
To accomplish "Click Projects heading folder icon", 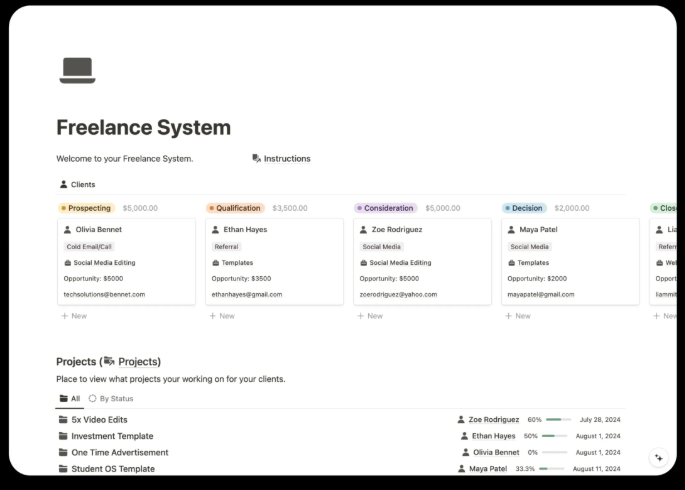I will pos(109,361).
